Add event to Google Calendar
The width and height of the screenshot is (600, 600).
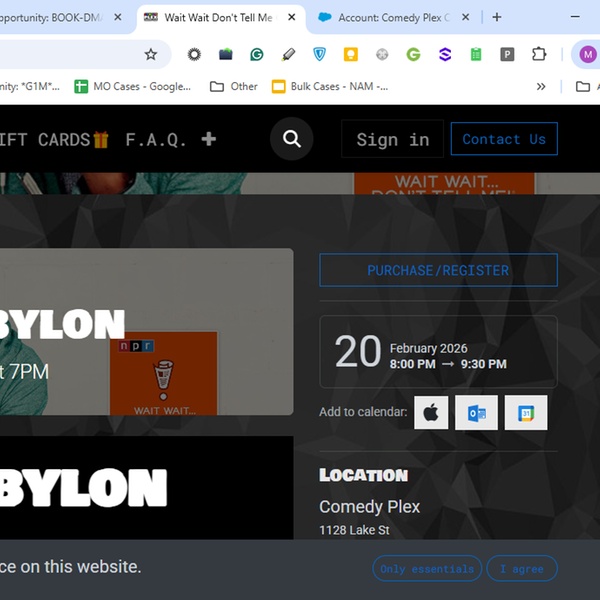(x=525, y=413)
